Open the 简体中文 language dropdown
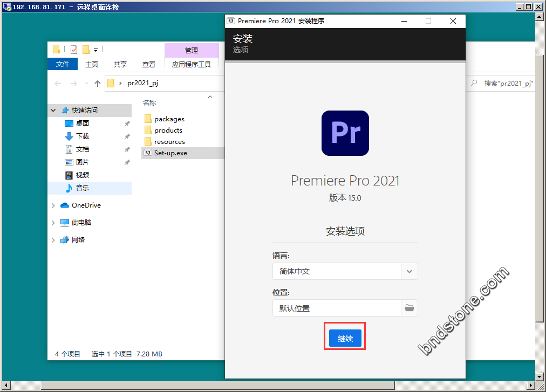Viewport: 546px width, 392px height. (409, 271)
